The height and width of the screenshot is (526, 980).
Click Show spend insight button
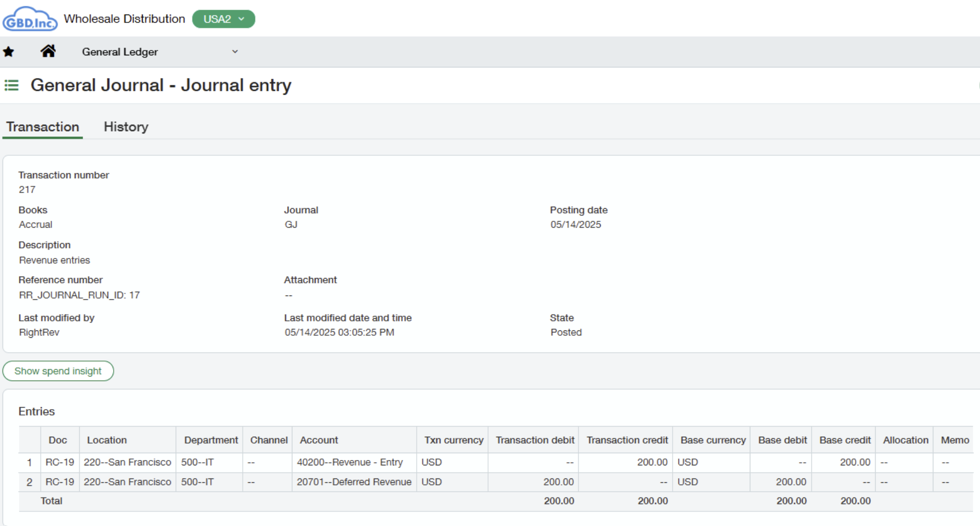click(x=58, y=371)
